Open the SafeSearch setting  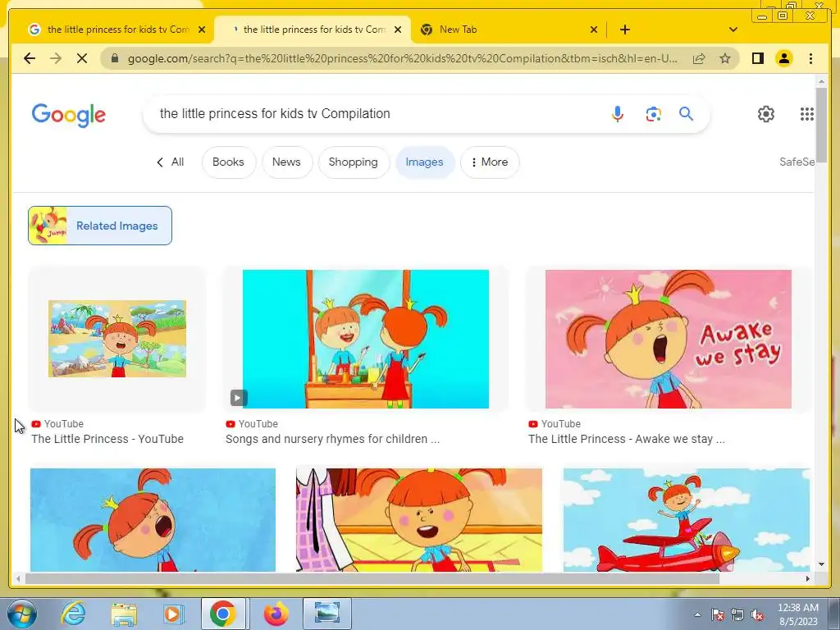coord(797,162)
